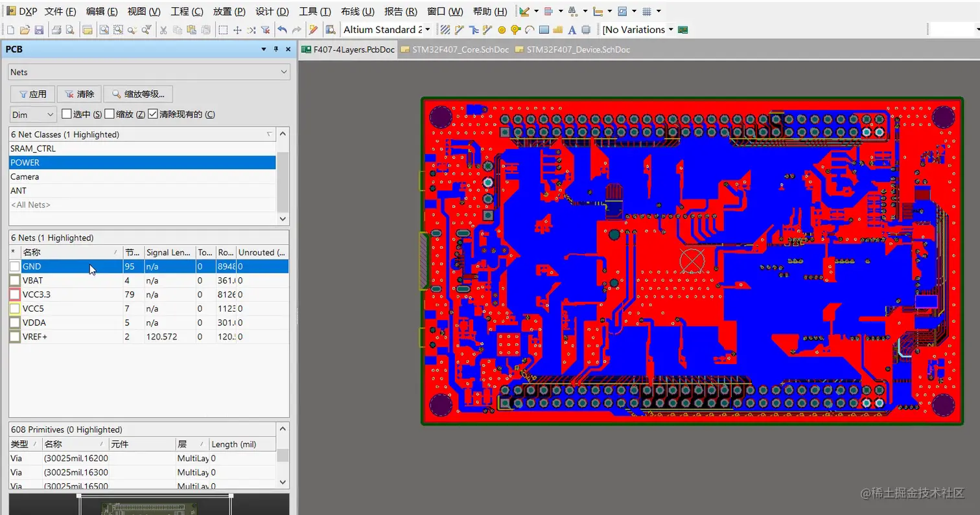Click the select-inside-area dashed rectangle icon
Screen dimensions: 980x515
[x=223, y=30]
